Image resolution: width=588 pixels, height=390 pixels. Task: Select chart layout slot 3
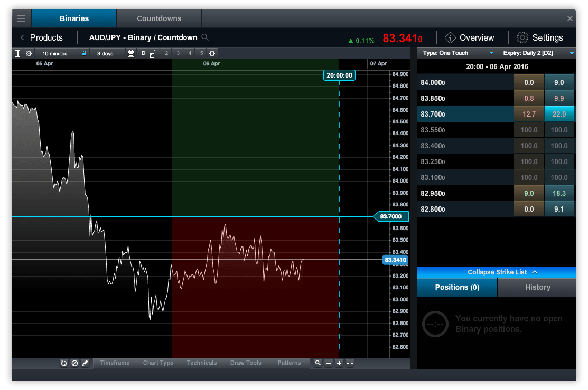coord(178,53)
